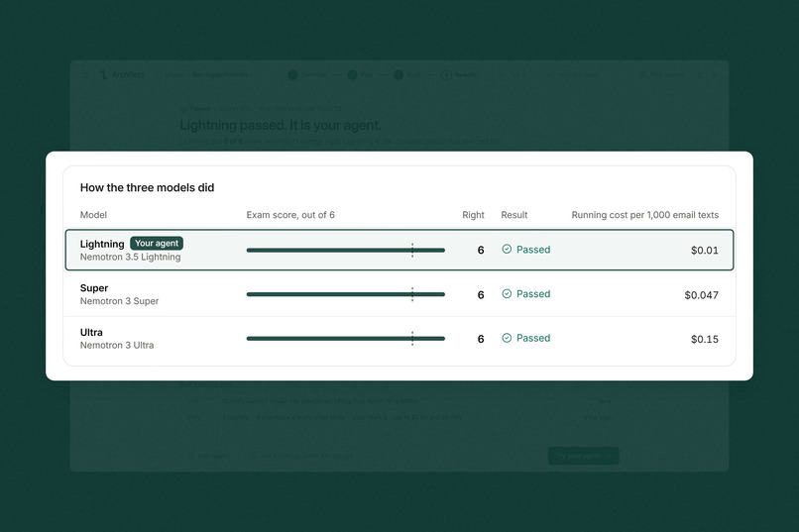This screenshot has width=799, height=532.
Task: Click the Ultra exam score bar
Action: 346,339
